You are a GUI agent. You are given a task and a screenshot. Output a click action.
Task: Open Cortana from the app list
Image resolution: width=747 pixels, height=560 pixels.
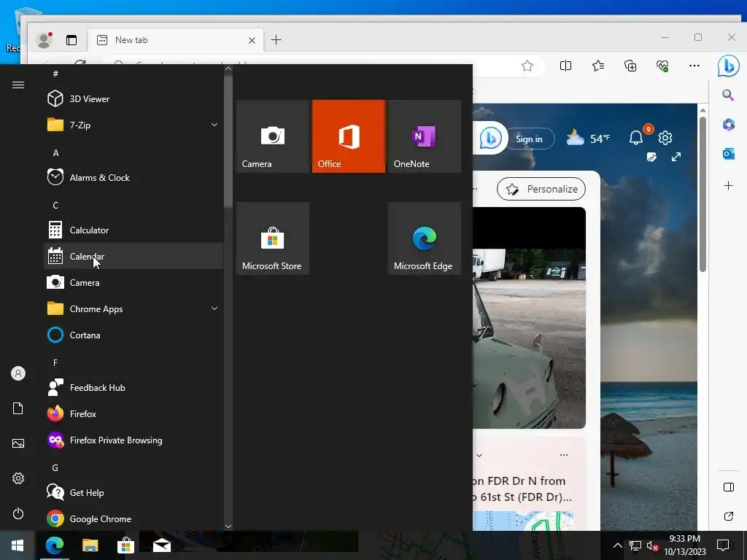133,335
